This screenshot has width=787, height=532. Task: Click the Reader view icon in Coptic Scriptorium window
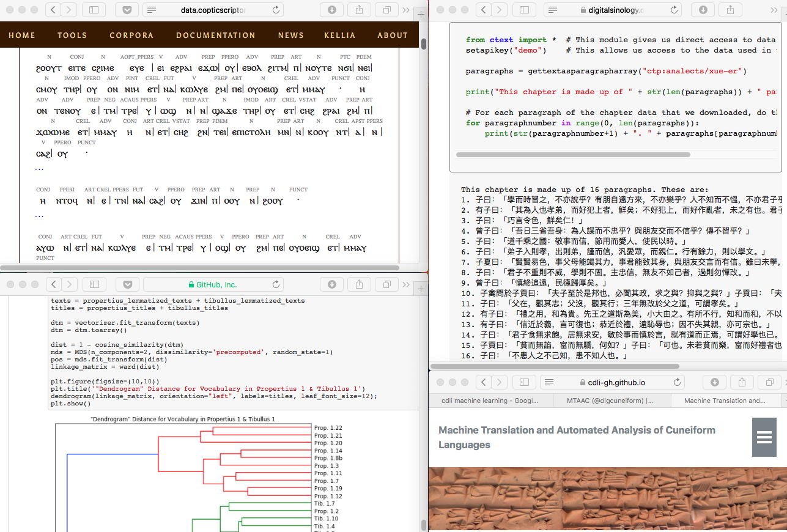152,10
